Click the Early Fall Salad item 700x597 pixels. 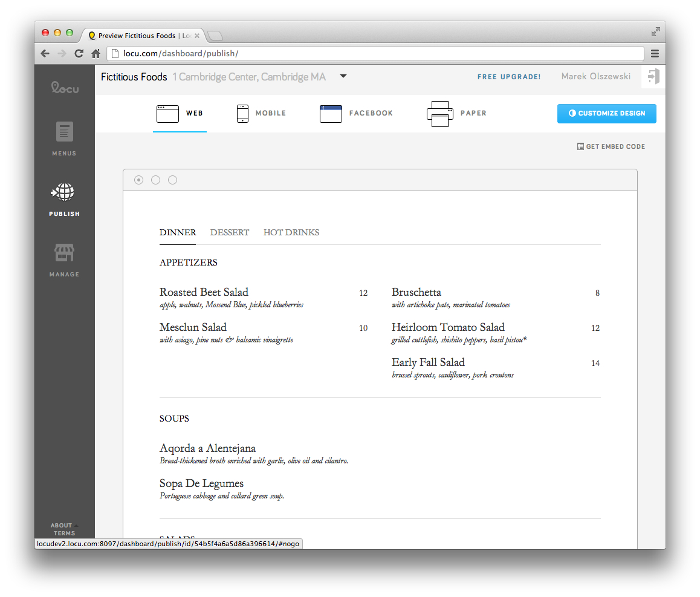(428, 362)
